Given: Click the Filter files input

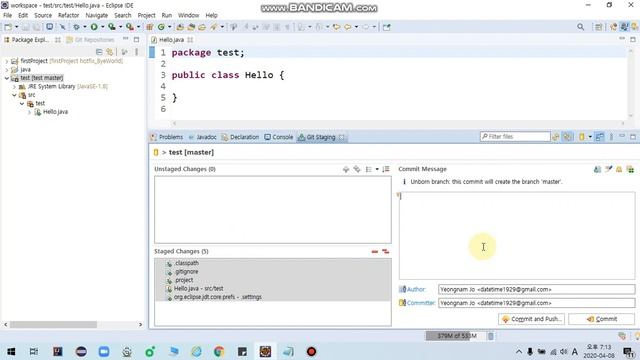Looking at the screenshot, I should [515, 137].
